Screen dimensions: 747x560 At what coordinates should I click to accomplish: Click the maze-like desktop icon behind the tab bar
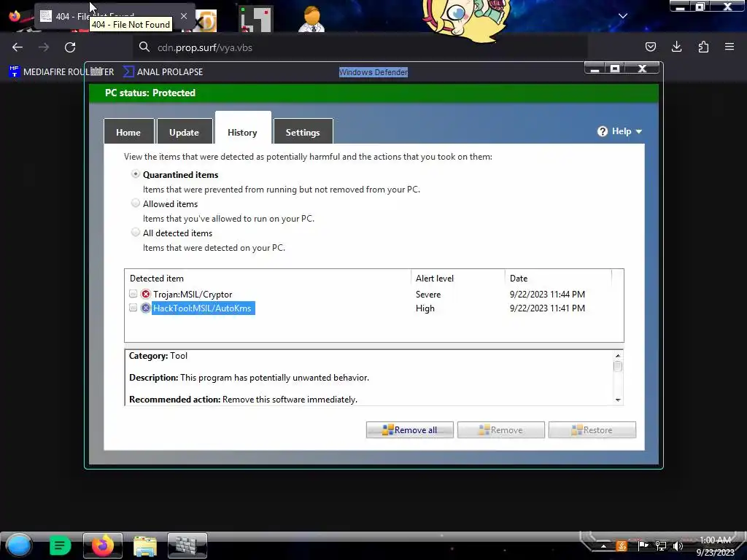click(x=255, y=19)
